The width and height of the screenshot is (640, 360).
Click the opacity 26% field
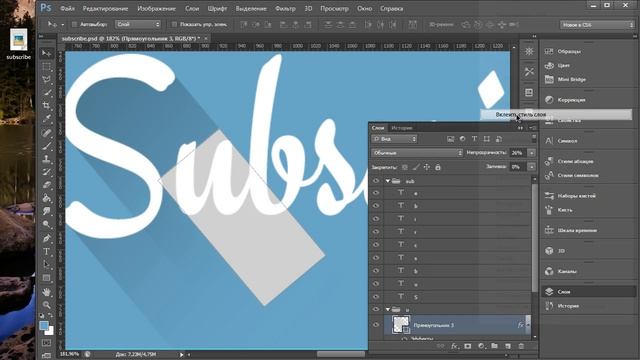coord(518,153)
